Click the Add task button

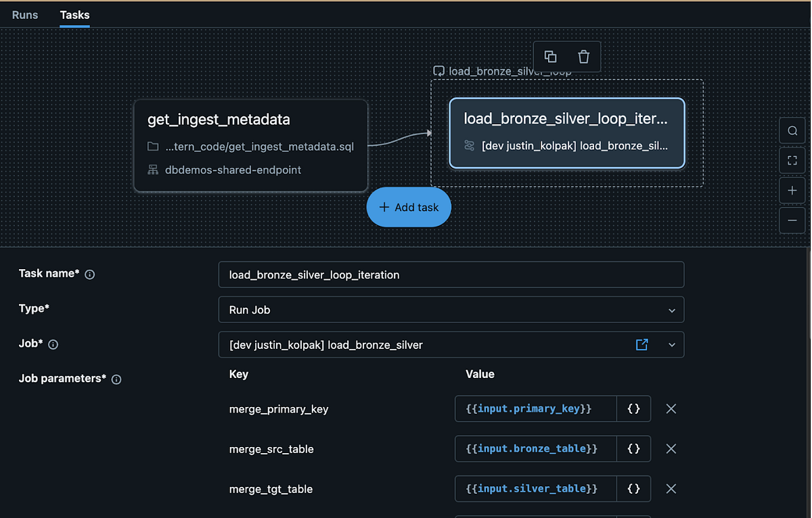pyautogui.click(x=408, y=207)
